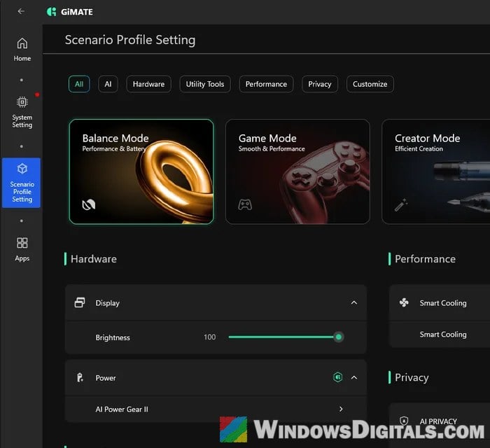Choose the Creator Mode profile card
The height and width of the screenshot is (448, 490).
pyautogui.click(x=435, y=171)
